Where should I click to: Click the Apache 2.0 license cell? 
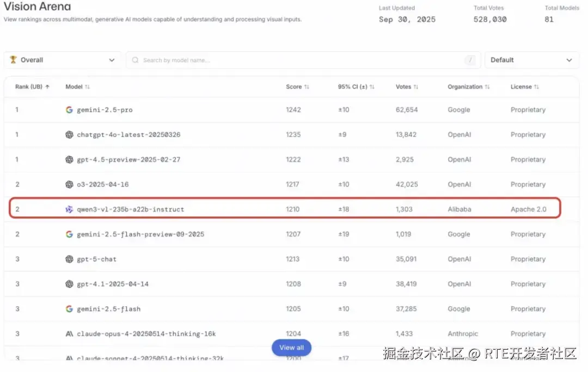528,209
